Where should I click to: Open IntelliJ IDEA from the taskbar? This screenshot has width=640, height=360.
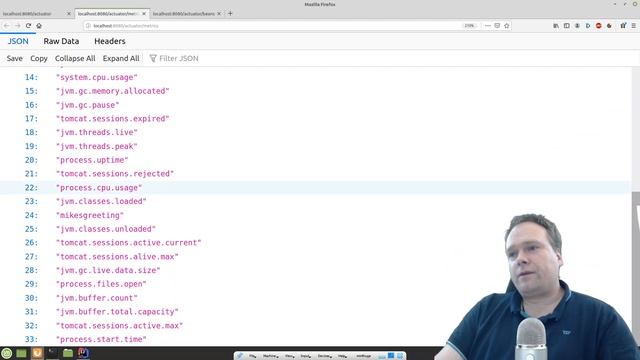[83, 353]
